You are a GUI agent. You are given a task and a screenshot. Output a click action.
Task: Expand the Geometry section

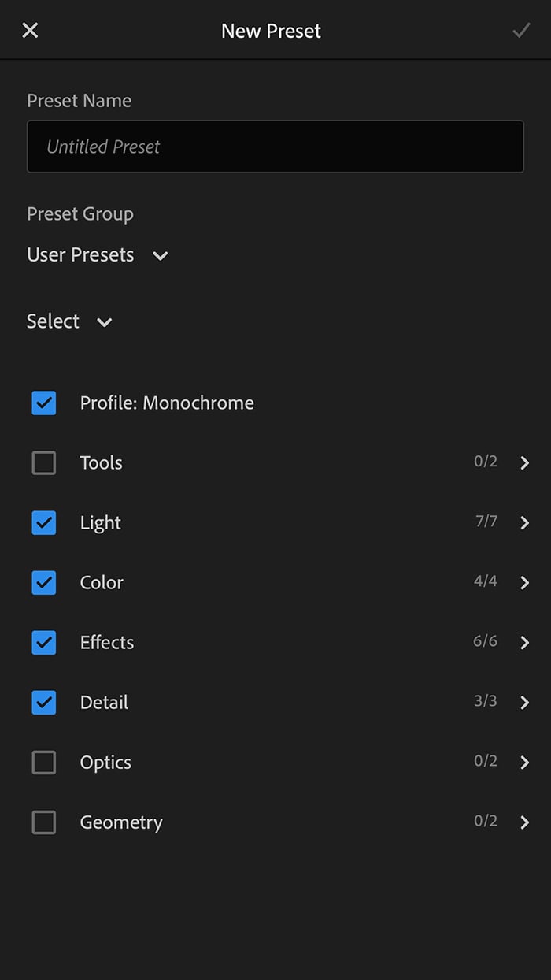coord(524,822)
